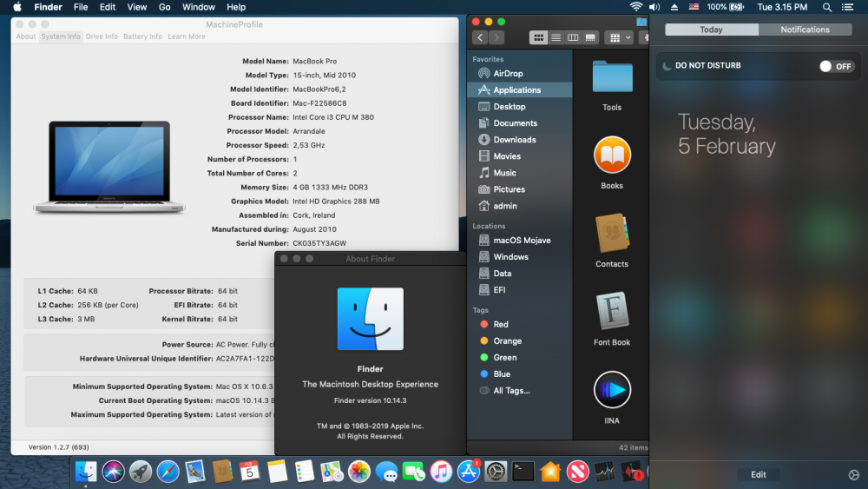The height and width of the screenshot is (489, 868).
Task: Open the File menu
Action: [81, 7]
